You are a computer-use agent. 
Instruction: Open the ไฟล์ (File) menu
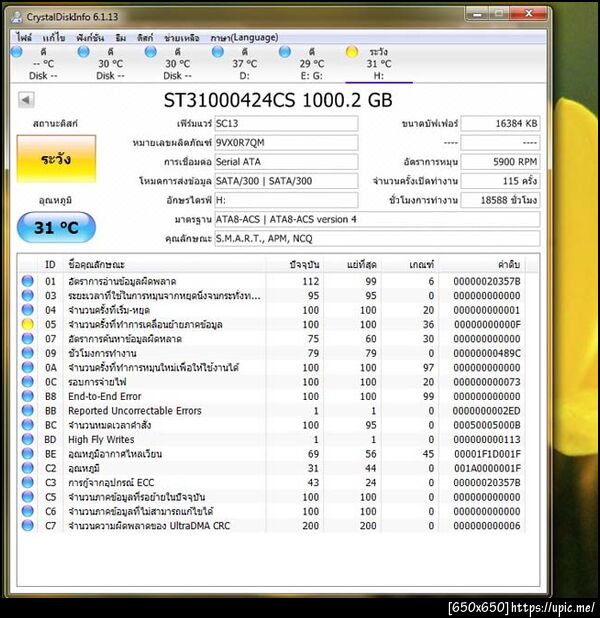[x=24, y=37]
